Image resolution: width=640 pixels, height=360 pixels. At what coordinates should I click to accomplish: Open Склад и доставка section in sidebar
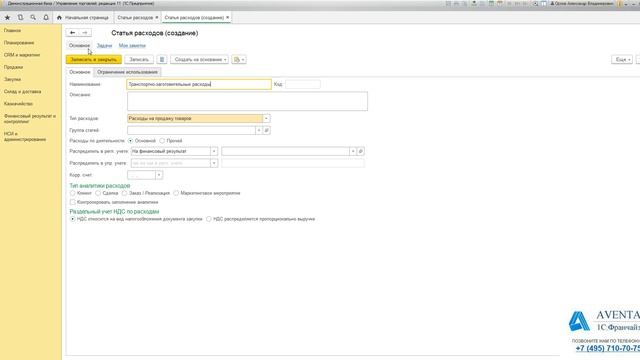tap(22, 91)
